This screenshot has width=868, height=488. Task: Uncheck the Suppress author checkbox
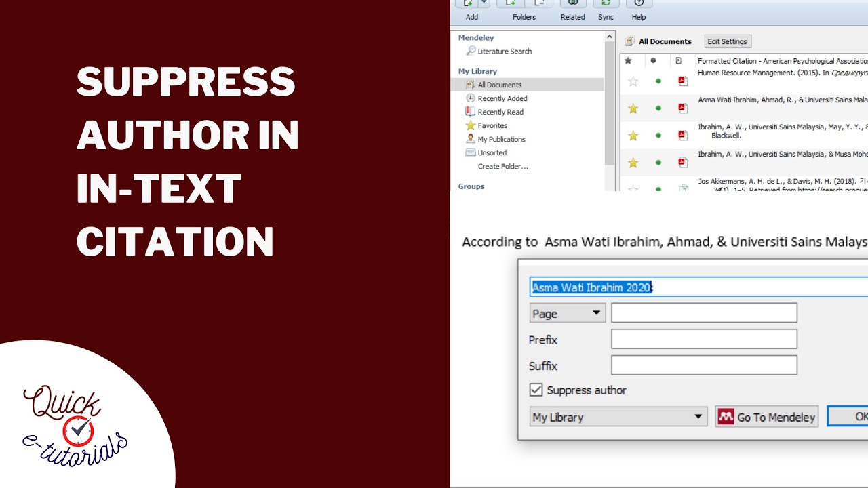[x=536, y=390]
